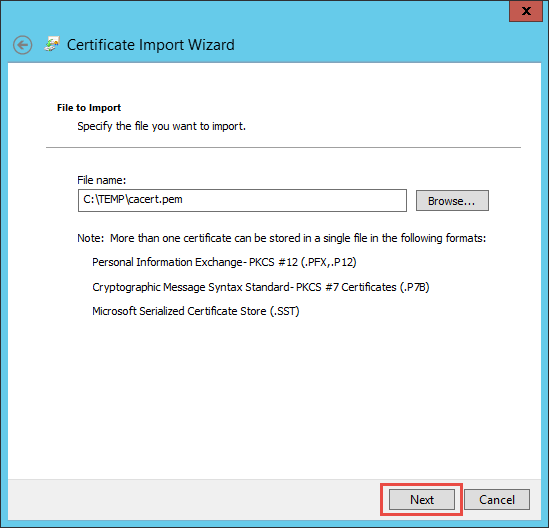Go back using the wizard's back arrow

(x=23, y=45)
